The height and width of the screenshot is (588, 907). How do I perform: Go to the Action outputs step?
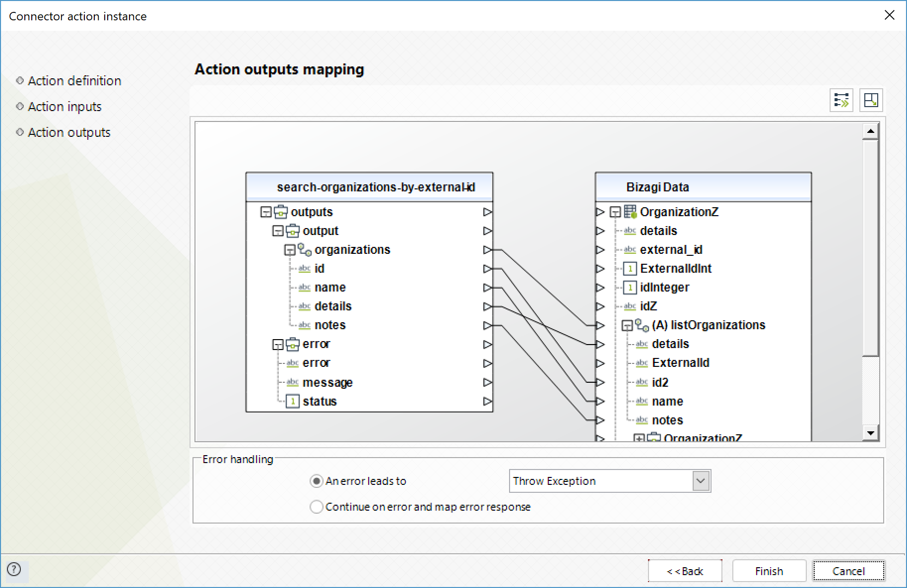tap(69, 132)
